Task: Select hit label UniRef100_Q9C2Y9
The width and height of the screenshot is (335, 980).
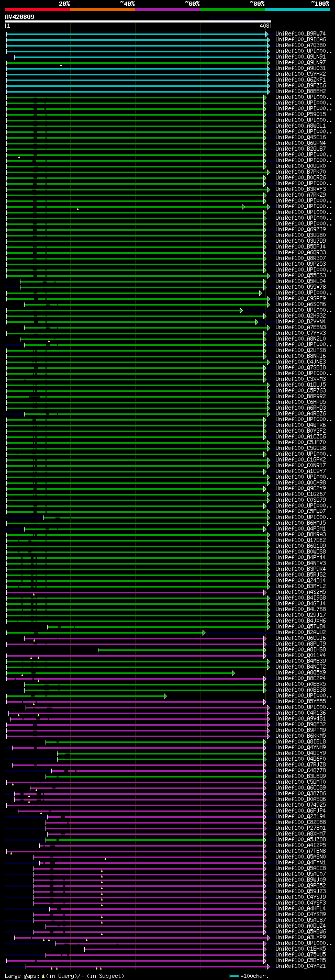Action: [300, 489]
